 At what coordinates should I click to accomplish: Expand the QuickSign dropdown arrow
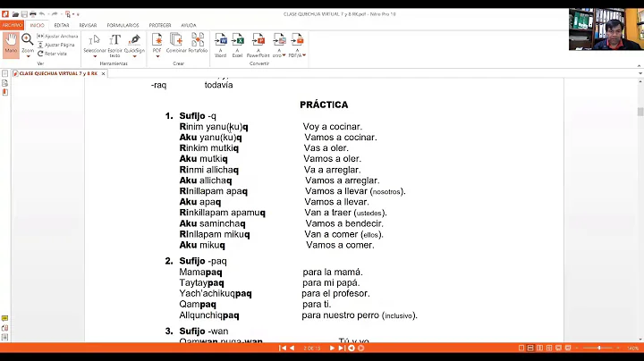134,56
